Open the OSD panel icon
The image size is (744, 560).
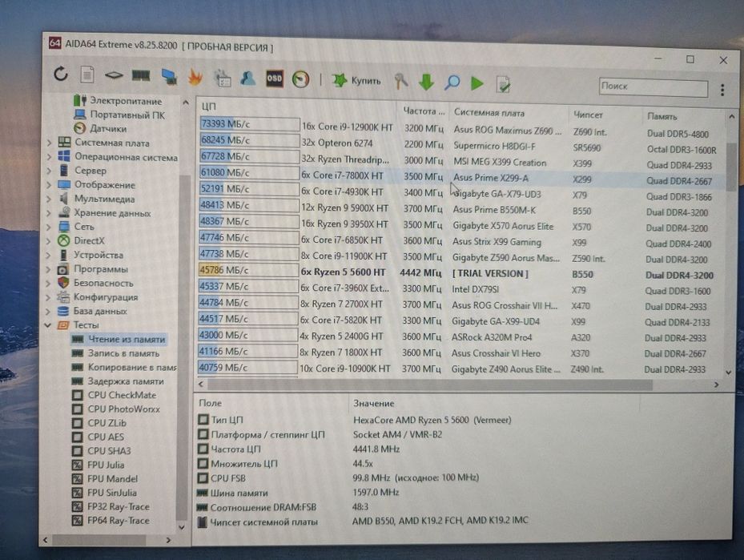tap(274, 79)
